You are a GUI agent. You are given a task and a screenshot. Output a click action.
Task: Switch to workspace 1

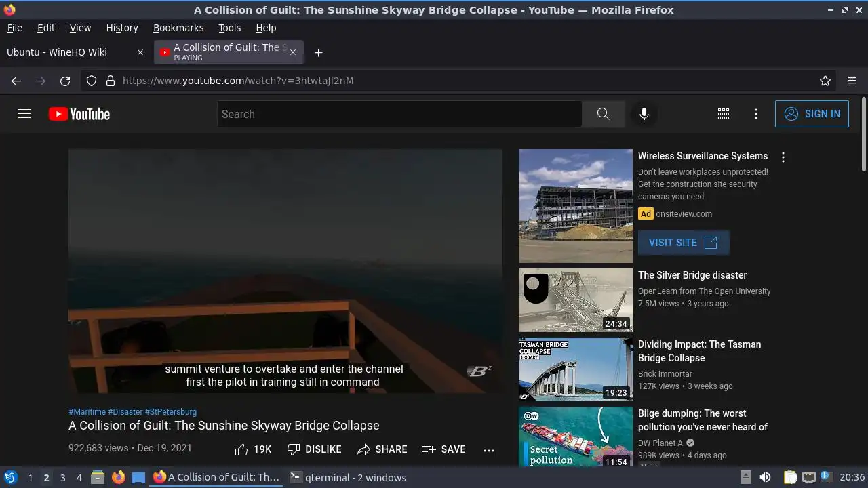click(30, 478)
